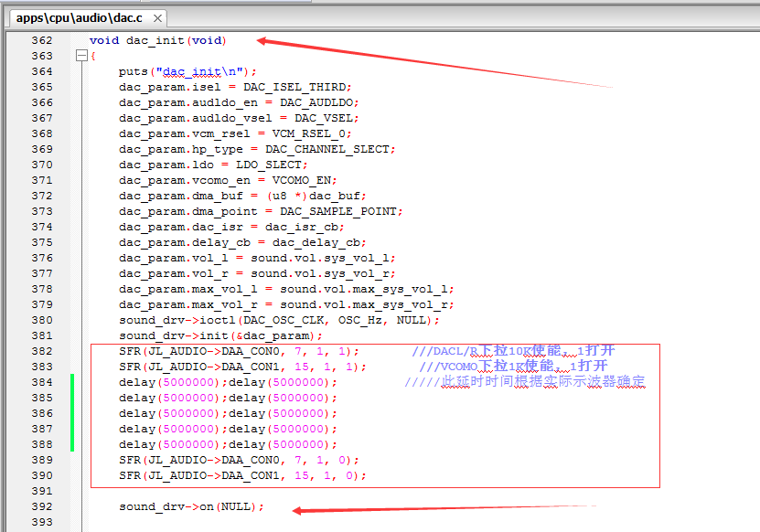Click line number 381 in the gutter
The width and height of the screenshot is (760, 532).
(42, 335)
